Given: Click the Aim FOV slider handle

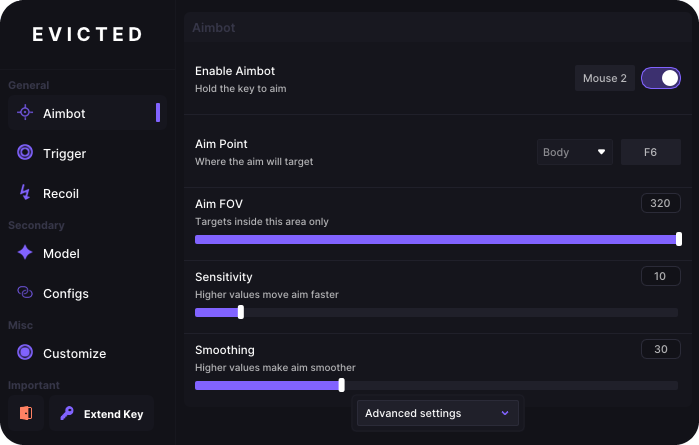Looking at the screenshot, I should [x=678, y=239].
